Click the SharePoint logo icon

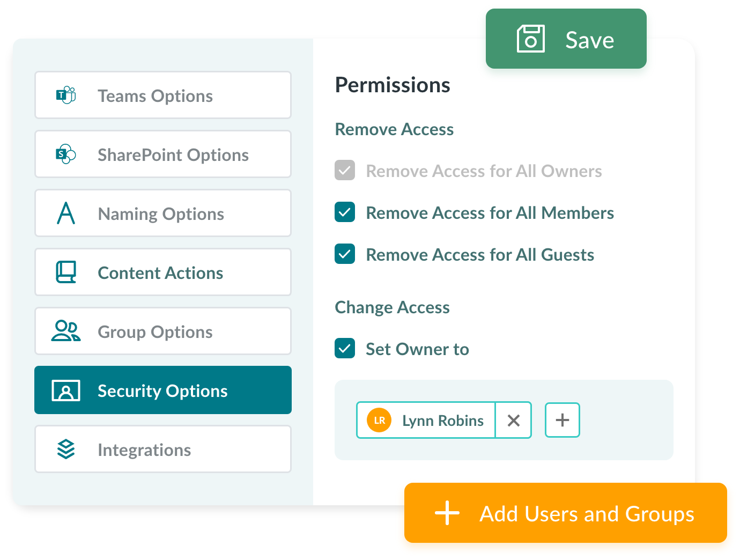pyautogui.click(x=66, y=154)
